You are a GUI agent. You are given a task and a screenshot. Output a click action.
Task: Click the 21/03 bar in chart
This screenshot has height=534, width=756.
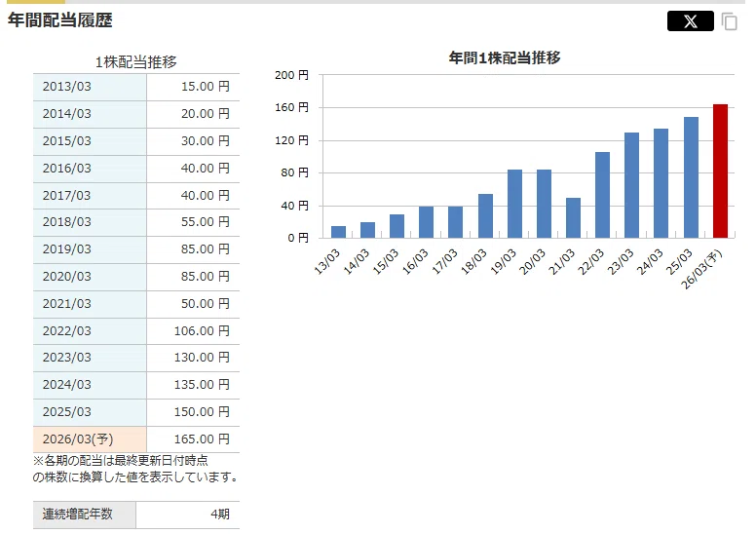[573, 217]
